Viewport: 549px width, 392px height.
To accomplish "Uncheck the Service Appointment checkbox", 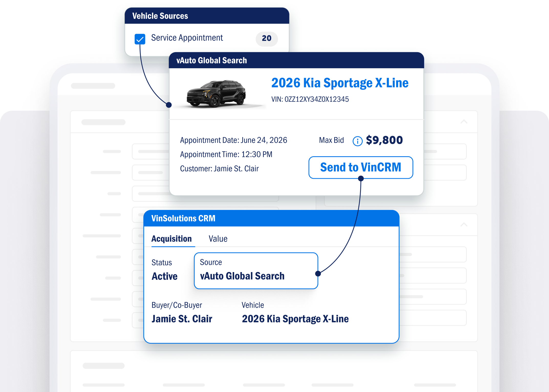I will click(x=140, y=39).
